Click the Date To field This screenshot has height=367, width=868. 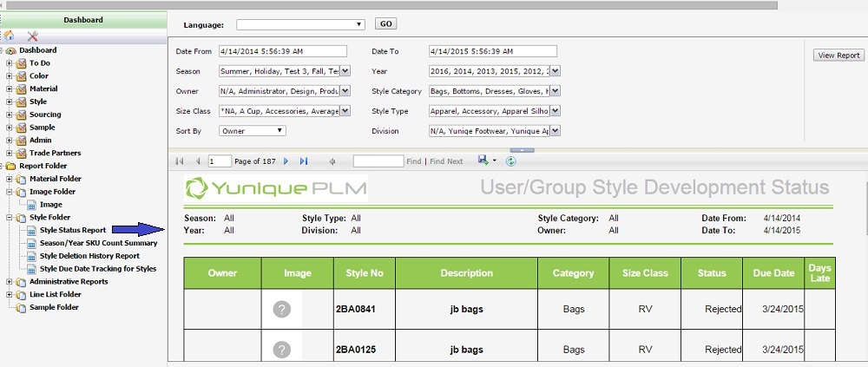coord(493,51)
